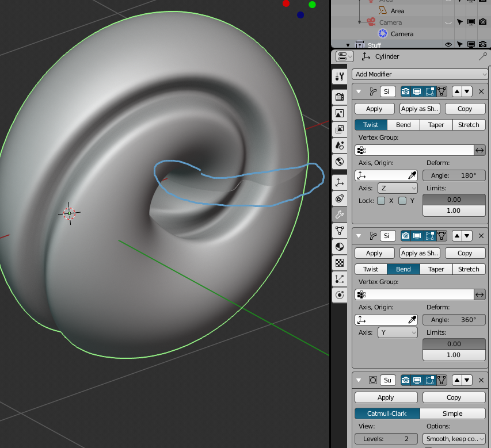Screen dimensions: 491x448
Task: Click the 180° Angle slider
Action: (454, 175)
